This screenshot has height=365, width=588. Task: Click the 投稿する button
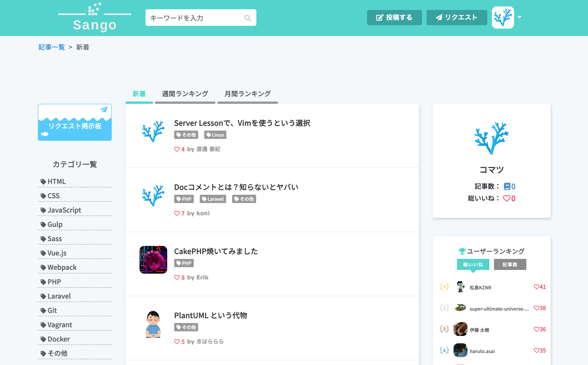394,18
